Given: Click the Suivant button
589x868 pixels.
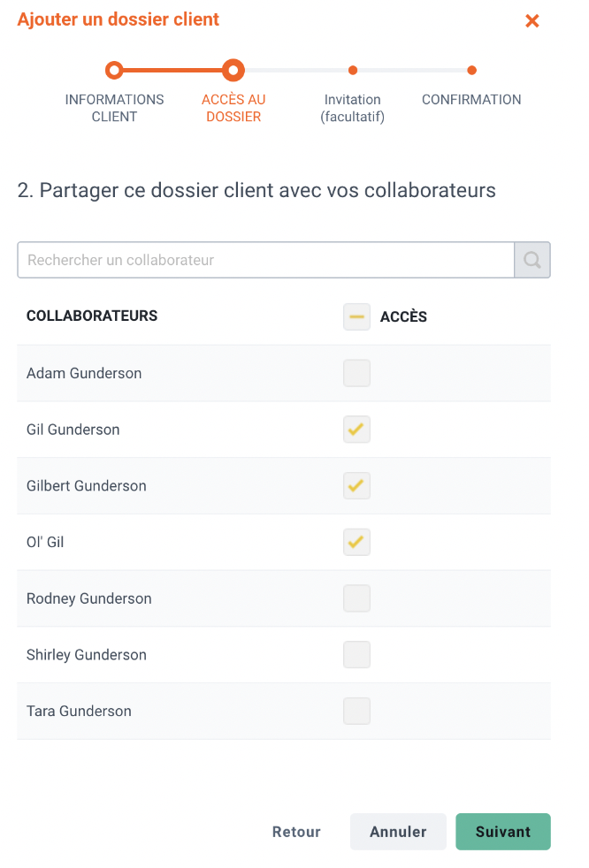Looking at the screenshot, I should tap(503, 832).
